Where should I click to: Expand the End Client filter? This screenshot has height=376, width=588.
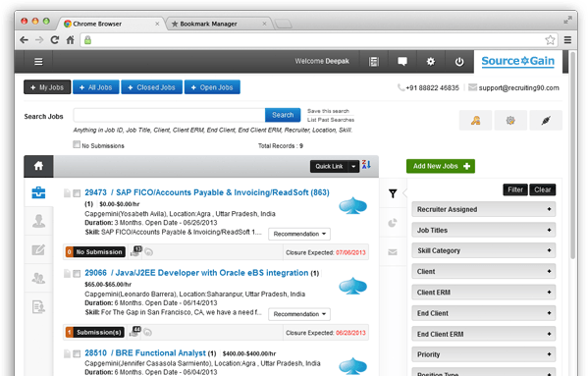click(x=483, y=313)
